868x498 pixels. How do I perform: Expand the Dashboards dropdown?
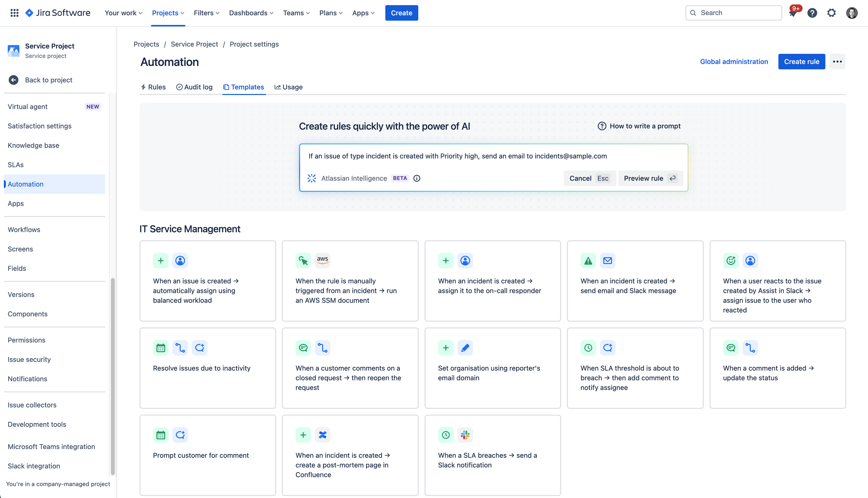[x=251, y=13]
